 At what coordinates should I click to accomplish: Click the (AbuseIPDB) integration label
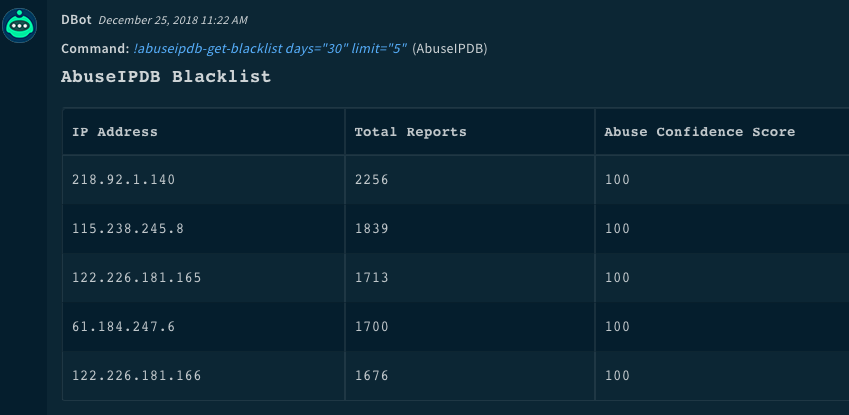point(450,48)
